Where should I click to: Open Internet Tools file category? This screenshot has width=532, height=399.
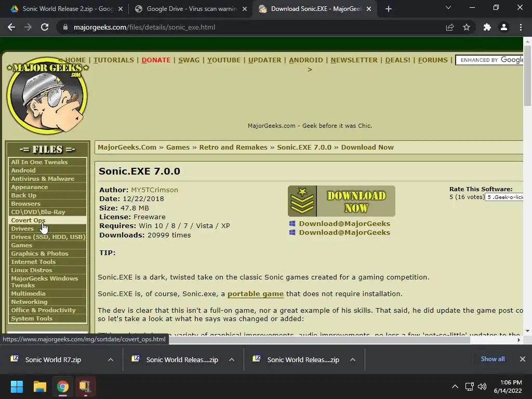(47, 262)
